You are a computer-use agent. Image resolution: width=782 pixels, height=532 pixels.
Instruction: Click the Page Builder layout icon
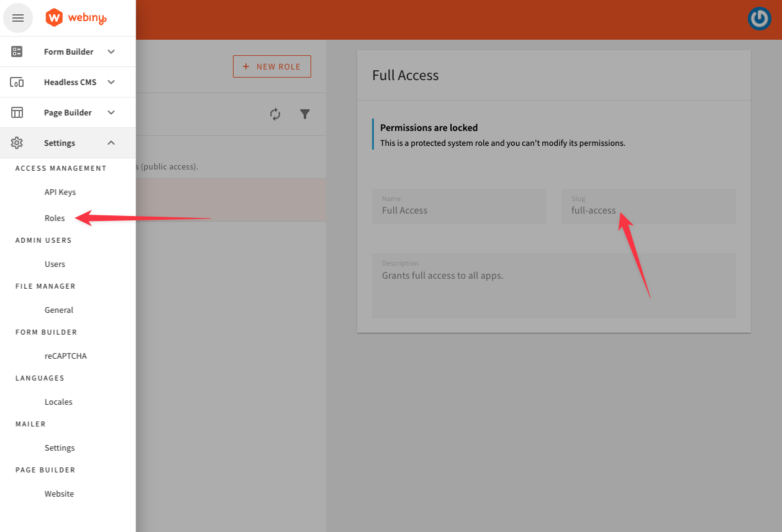(x=17, y=112)
